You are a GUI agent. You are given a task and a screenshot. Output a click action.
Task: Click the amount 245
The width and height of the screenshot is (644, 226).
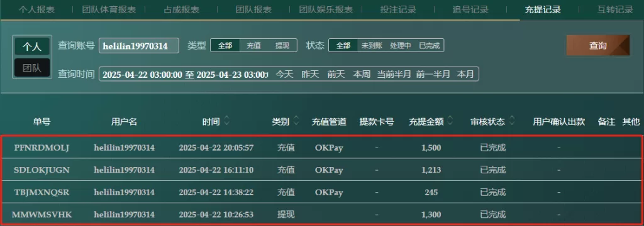coord(431,192)
